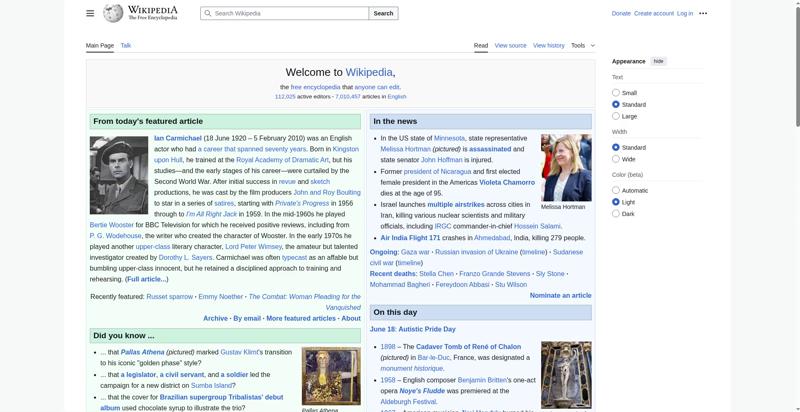Select Small text size
Screen dimensions: 800x412
coord(616,93)
